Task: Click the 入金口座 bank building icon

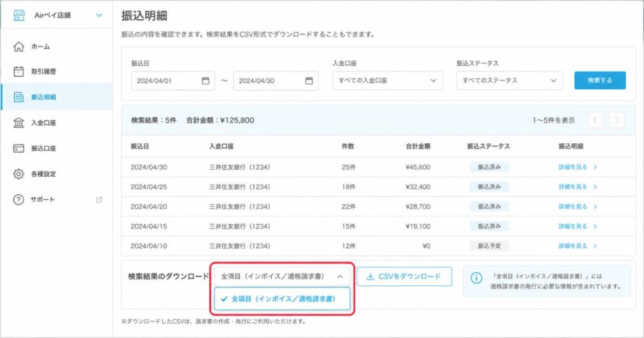Action: (18, 123)
